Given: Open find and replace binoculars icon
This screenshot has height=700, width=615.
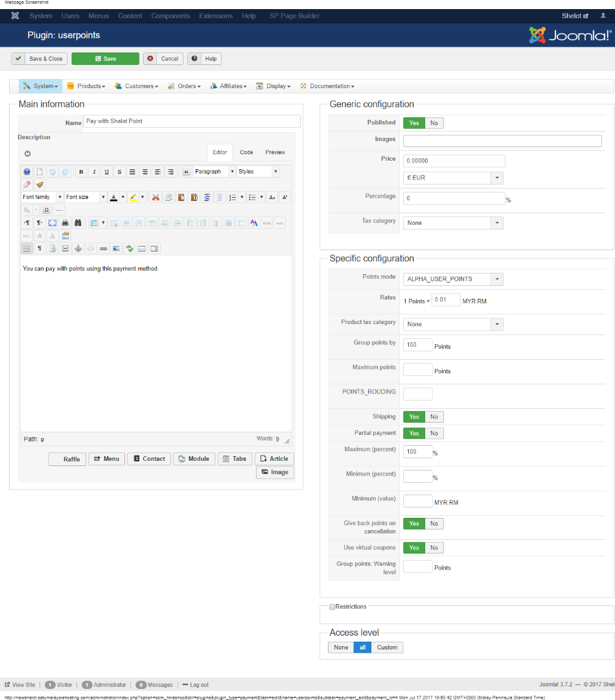Looking at the screenshot, I should [78, 223].
